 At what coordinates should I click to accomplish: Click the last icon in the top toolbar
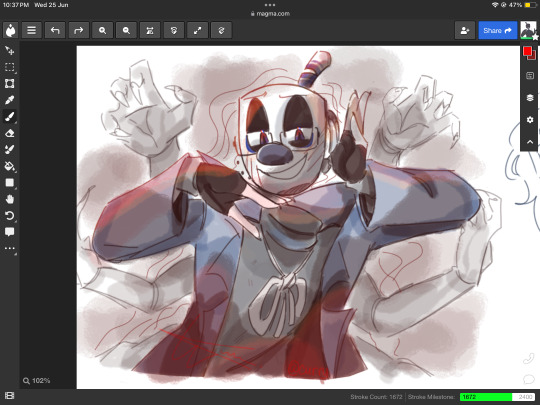[x=221, y=30]
